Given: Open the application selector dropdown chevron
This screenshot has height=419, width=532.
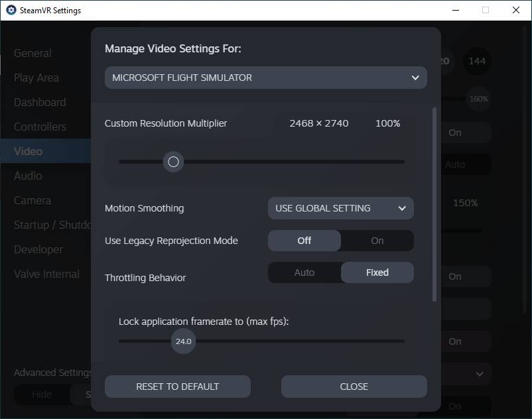Looking at the screenshot, I should point(415,78).
